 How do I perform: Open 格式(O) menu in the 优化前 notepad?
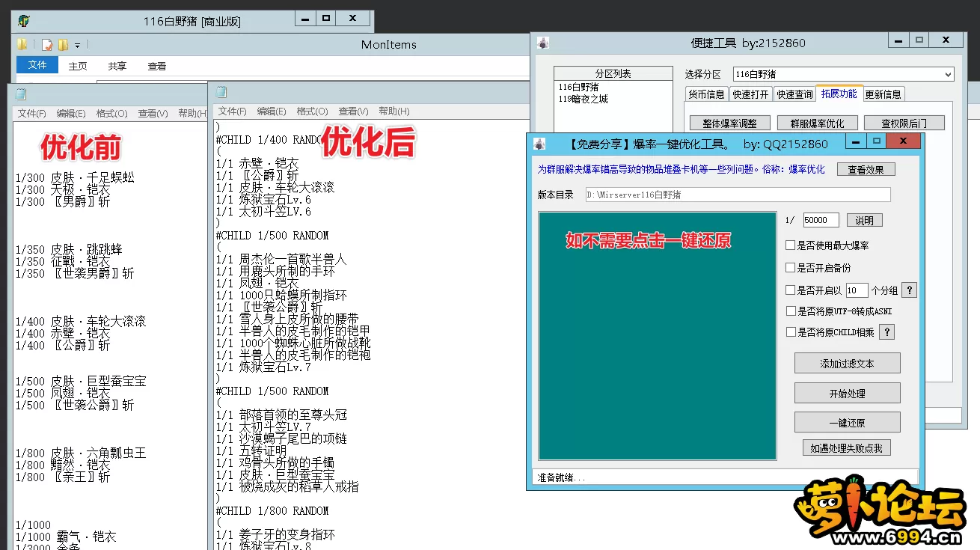[x=111, y=113]
